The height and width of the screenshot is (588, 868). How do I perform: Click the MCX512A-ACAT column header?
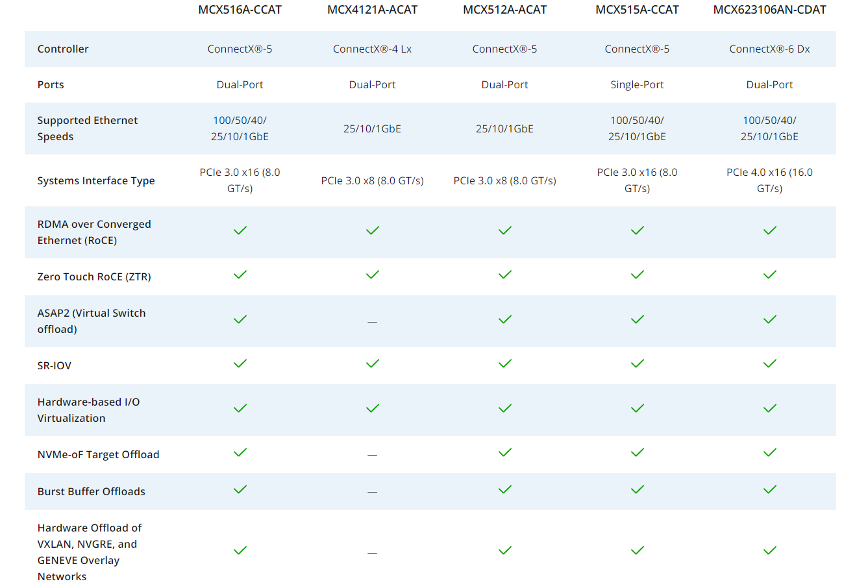click(x=504, y=10)
